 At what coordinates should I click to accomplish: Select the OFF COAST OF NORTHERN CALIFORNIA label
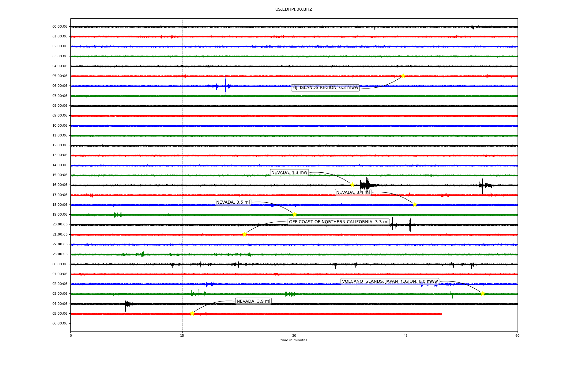(338, 222)
